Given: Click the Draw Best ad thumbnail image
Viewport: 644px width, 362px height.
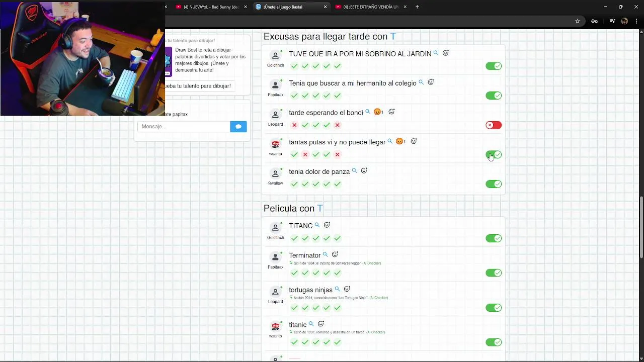Looking at the screenshot, I should [x=169, y=61].
